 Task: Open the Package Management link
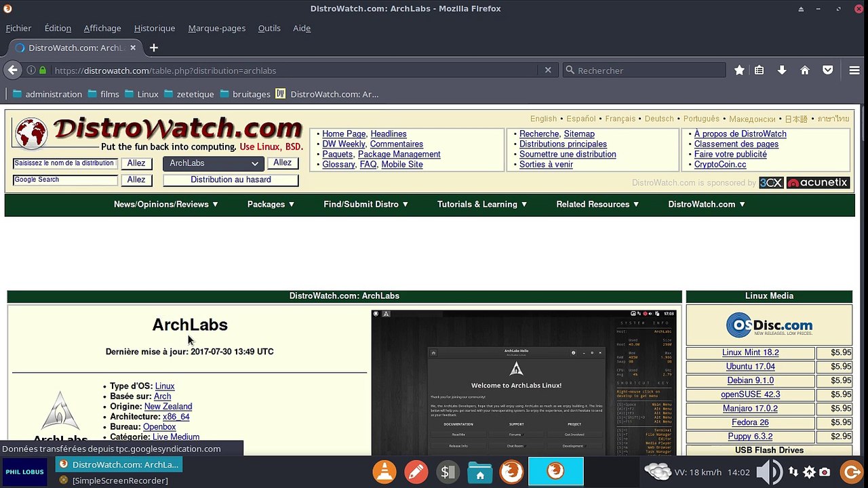(x=399, y=155)
